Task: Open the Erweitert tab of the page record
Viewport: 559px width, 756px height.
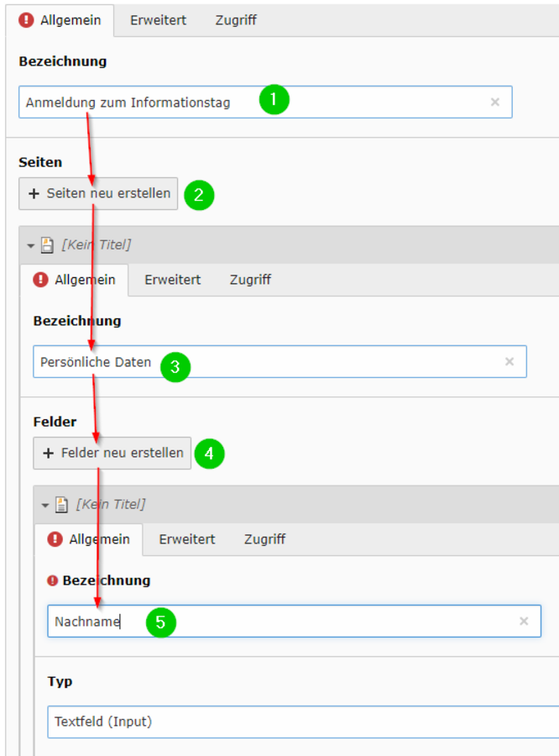Action: pyautogui.click(x=173, y=280)
